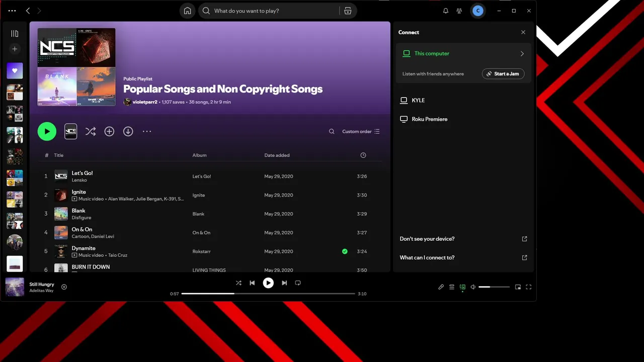Viewport: 644px width, 362px height.
Task: Open Liked Songs heart tile in sidebar
Action: point(15,71)
